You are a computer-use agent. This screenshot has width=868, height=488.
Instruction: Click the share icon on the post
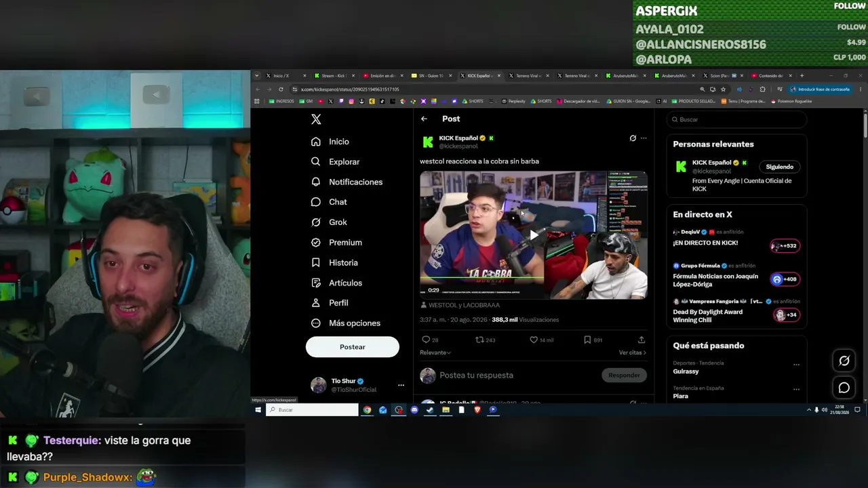(642, 340)
